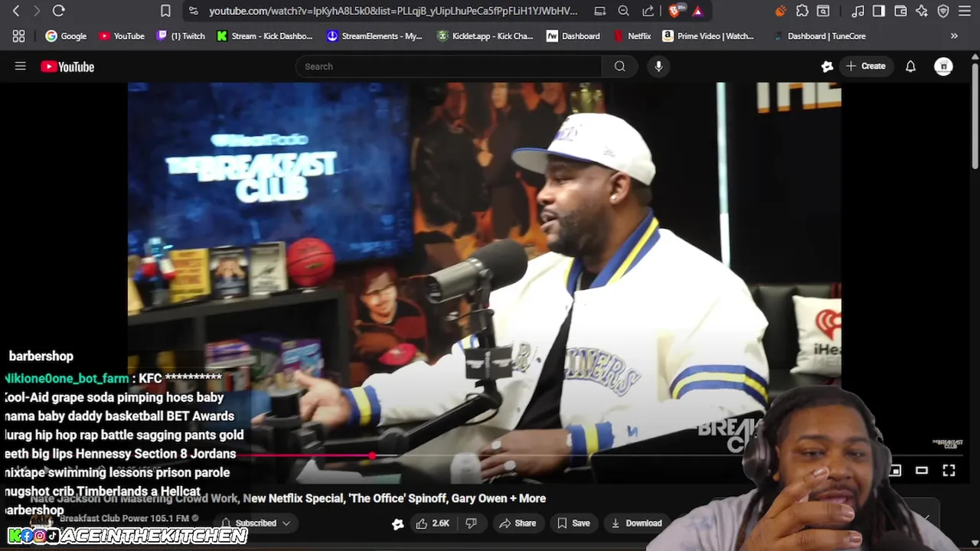This screenshot has width=980, height=551.
Task: Bookmark this page with the bookmark icon
Action: pyautogui.click(x=165, y=11)
